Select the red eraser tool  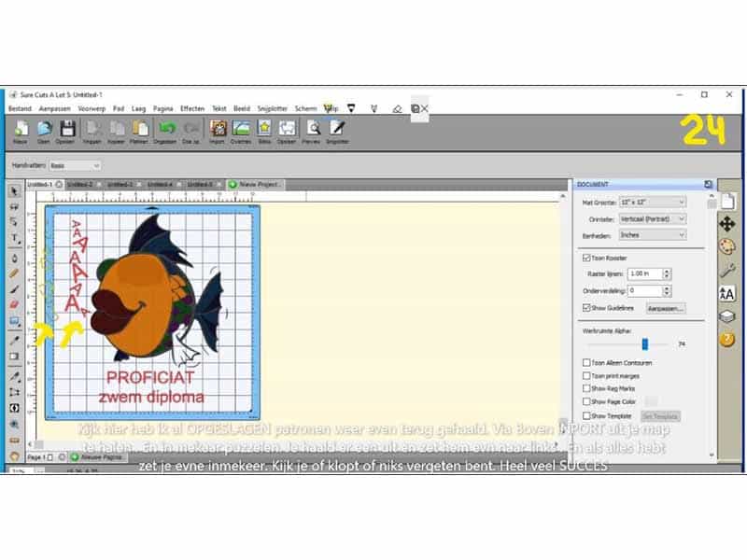14,305
